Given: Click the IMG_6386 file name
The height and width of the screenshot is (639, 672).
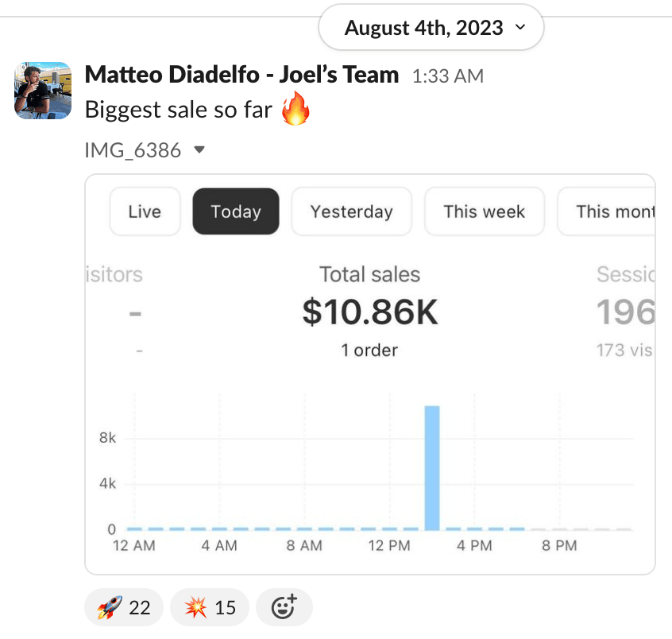Looking at the screenshot, I should [133, 149].
